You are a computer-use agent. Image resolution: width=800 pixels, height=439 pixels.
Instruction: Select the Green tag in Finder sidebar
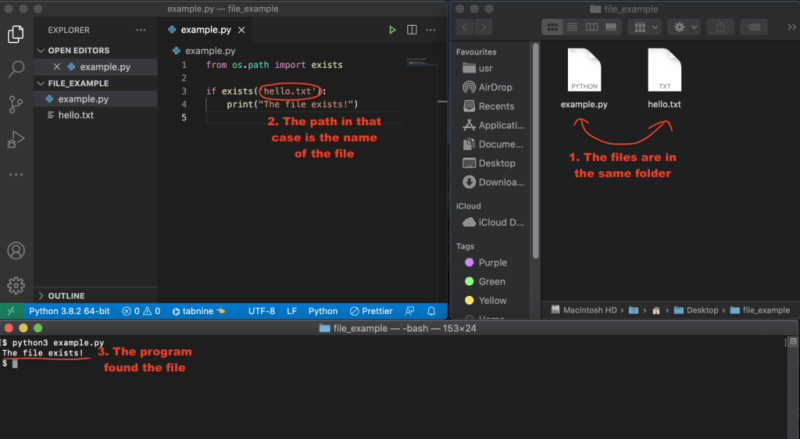pyautogui.click(x=485, y=281)
